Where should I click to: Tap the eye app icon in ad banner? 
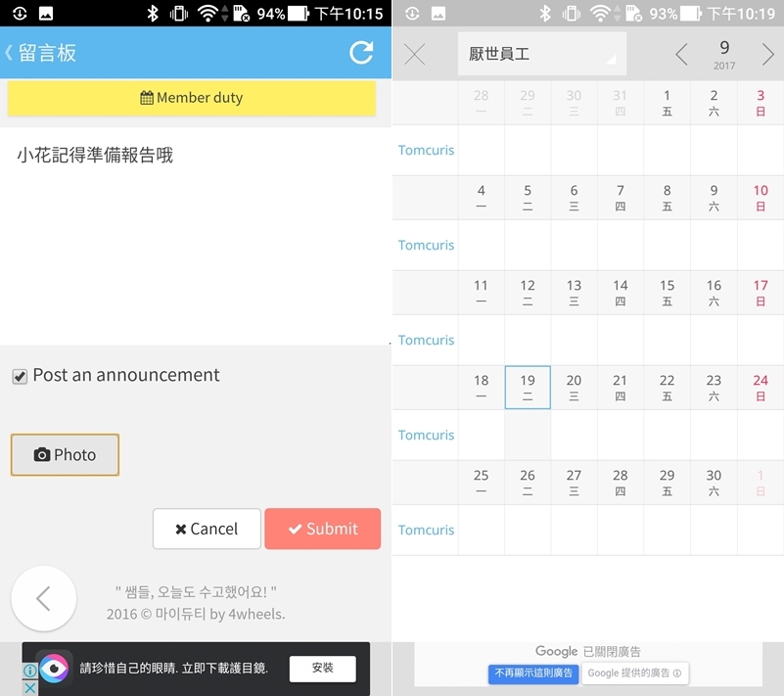(x=54, y=668)
